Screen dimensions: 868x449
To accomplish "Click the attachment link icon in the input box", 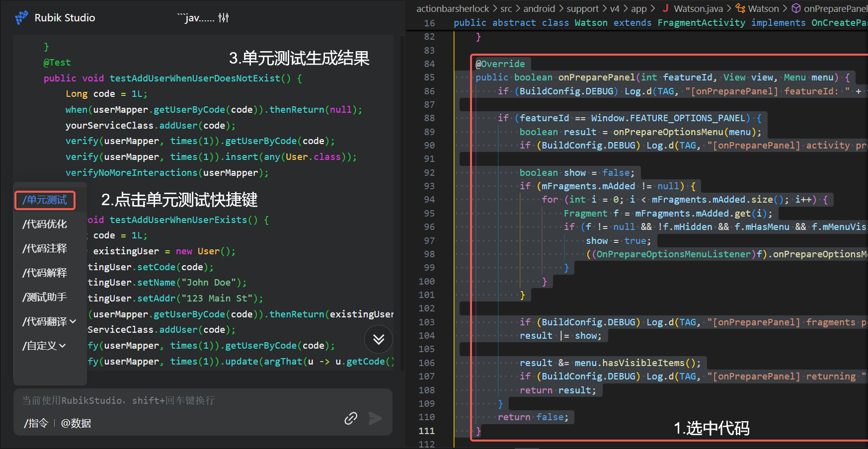I will point(351,418).
